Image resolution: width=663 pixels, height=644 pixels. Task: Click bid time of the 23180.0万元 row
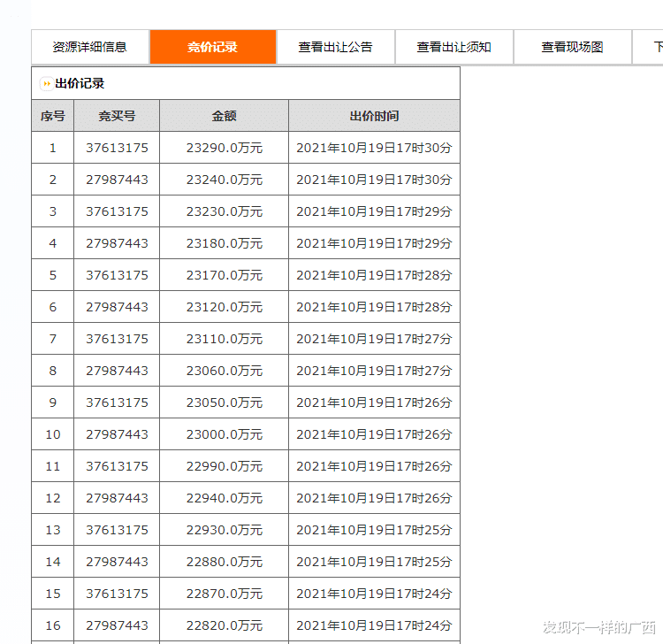374,243
